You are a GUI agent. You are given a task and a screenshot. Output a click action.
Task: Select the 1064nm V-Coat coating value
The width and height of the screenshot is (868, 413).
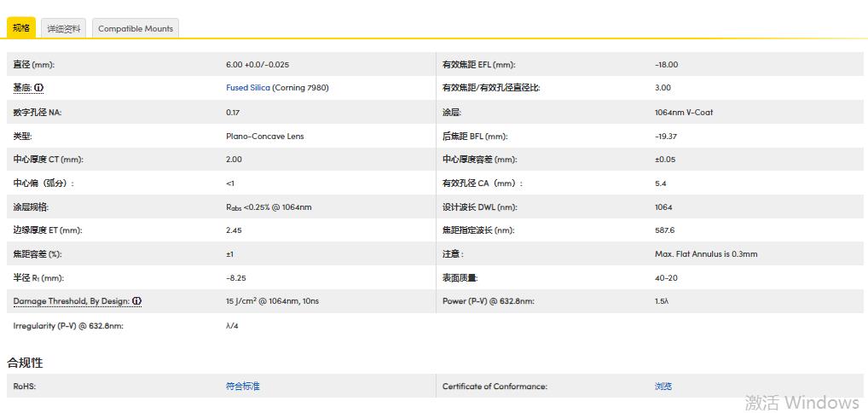click(684, 112)
